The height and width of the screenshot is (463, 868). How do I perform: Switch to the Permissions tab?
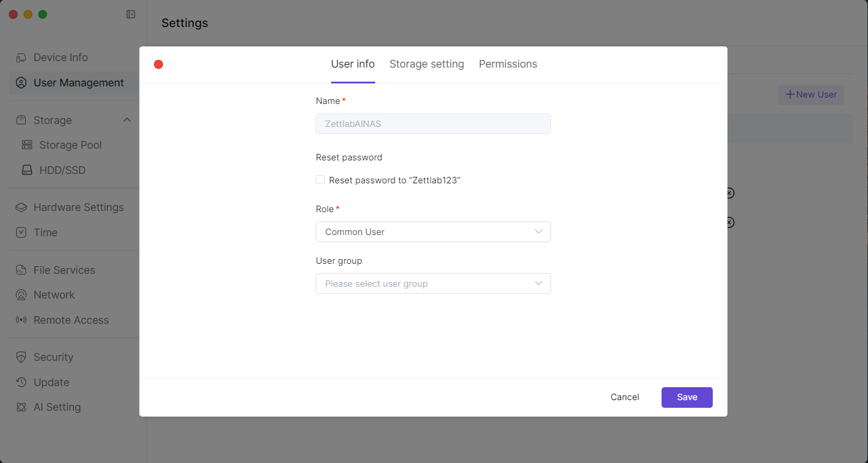[x=508, y=64]
